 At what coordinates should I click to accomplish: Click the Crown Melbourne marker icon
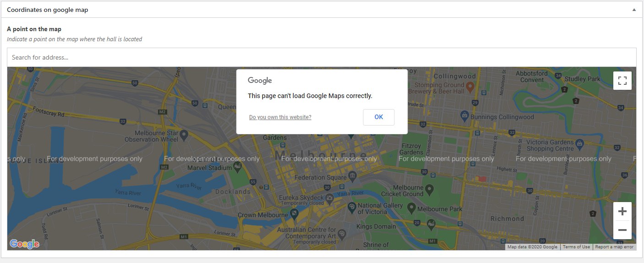pyautogui.click(x=294, y=213)
